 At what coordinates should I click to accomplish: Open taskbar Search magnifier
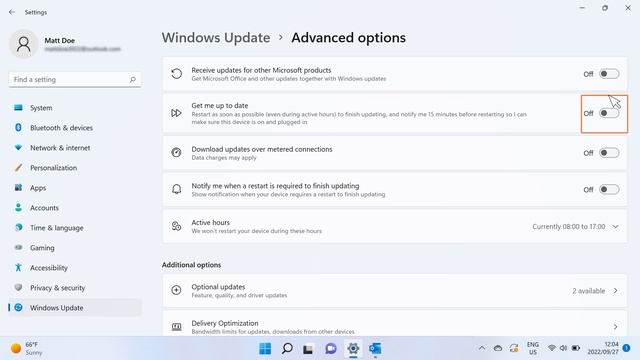287,349
